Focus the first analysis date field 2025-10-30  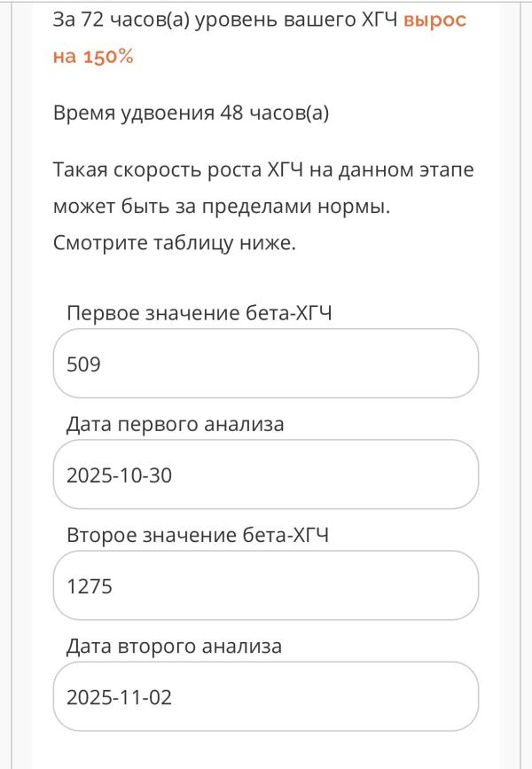[266, 475]
